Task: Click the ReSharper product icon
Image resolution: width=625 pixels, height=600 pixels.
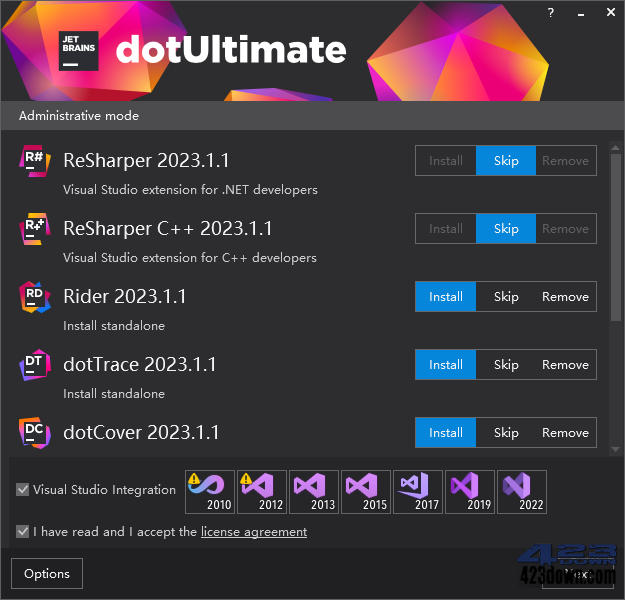Action: (35, 161)
